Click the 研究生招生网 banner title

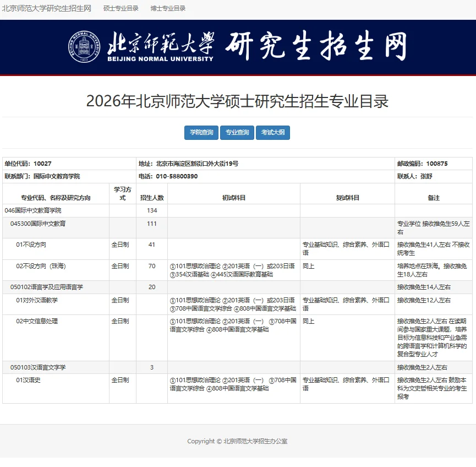point(316,46)
